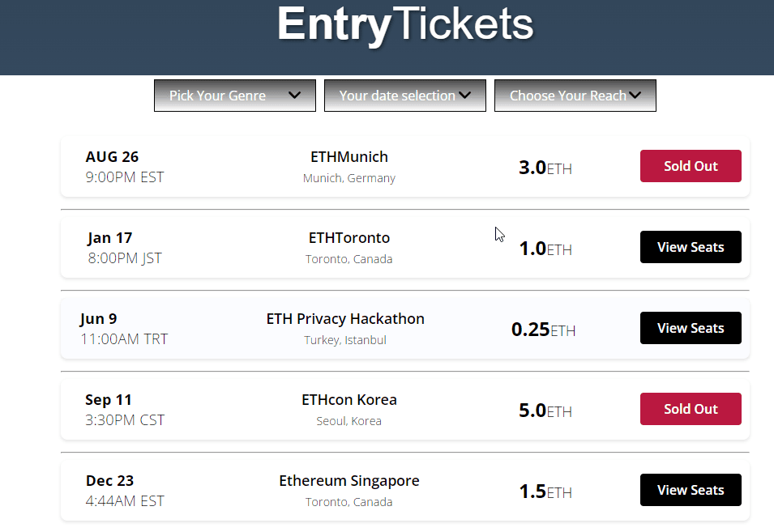Click the chevron arrow beside Choose Your Reach

635,96
